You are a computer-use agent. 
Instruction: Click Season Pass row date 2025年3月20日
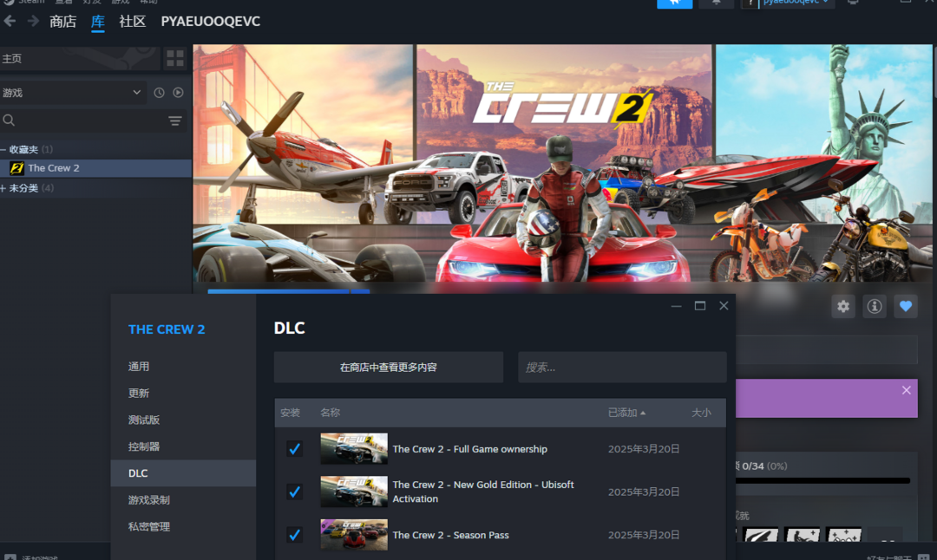[x=644, y=535]
